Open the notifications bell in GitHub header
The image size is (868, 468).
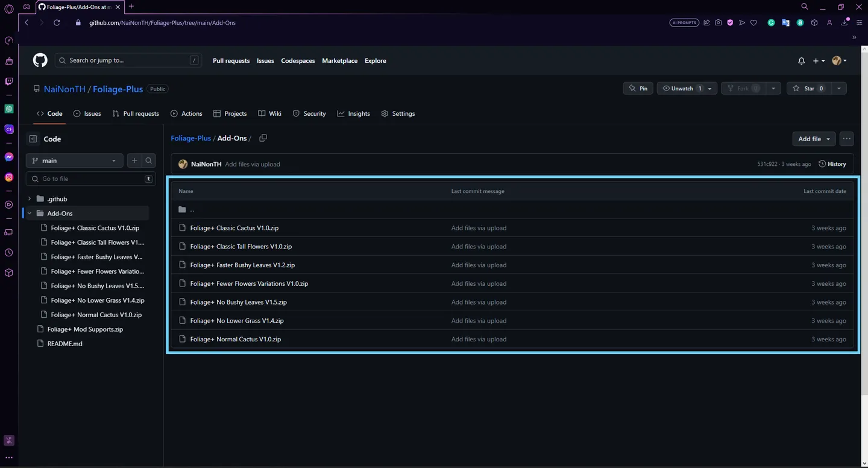801,61
